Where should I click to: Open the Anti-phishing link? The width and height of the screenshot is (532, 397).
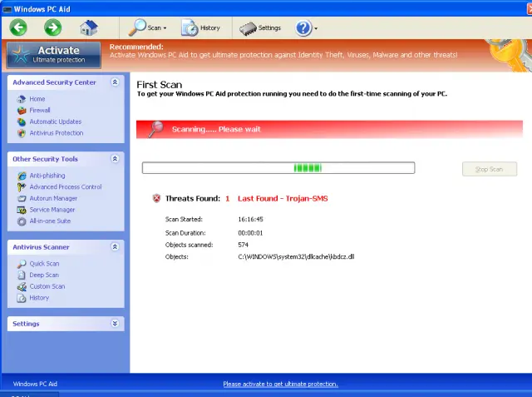point(47,176)
